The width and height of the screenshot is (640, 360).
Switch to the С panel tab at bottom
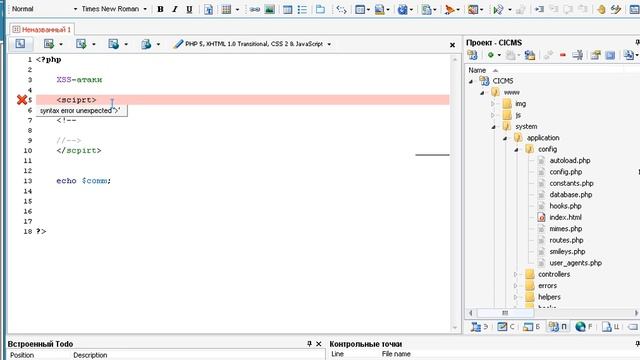click(x=506, y=327)
